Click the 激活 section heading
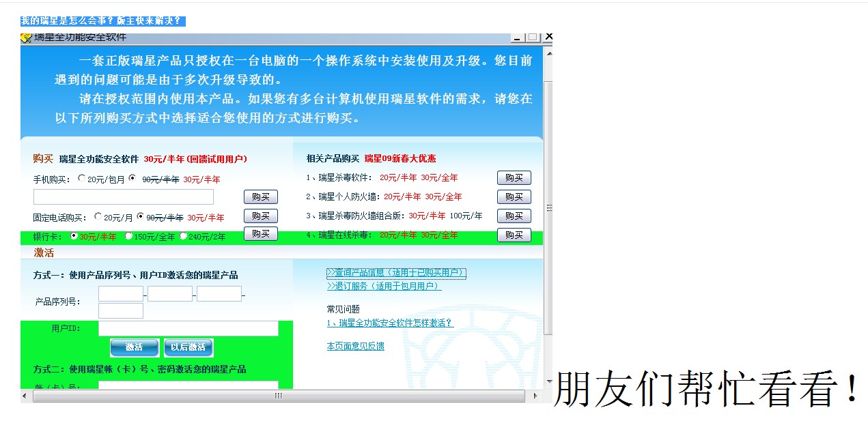This screenshot has height=423, width=868. tap(44, 253)
